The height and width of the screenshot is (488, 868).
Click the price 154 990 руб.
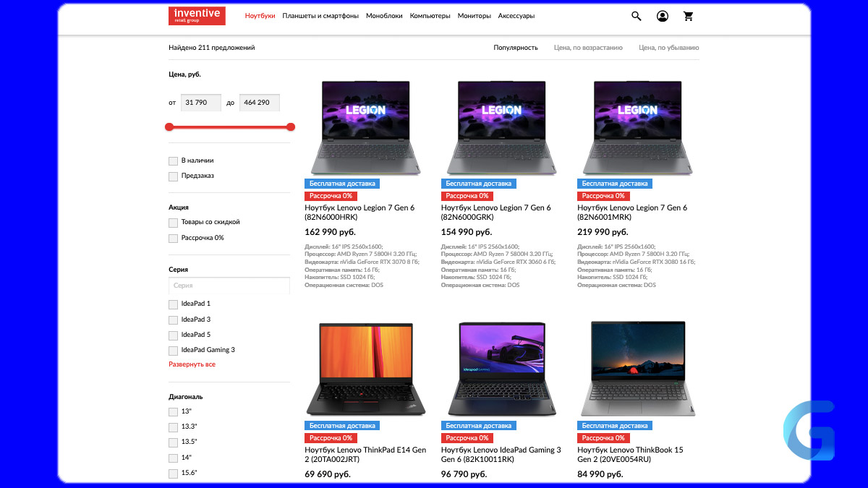467,232
